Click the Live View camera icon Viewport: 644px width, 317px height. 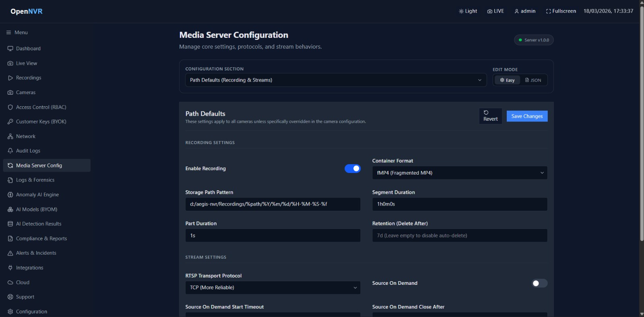point(10,64)
